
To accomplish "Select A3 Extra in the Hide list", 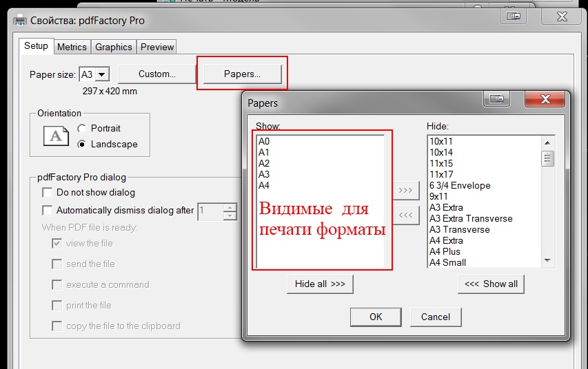I will (446, 207).
